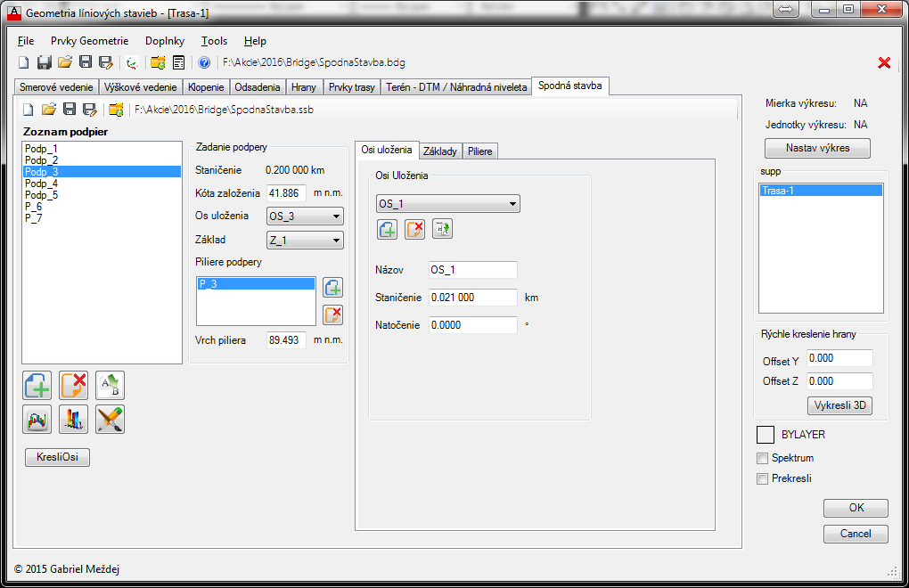Screen dimensions: 909x588
Task: Expand the Základ dropdown showing Z_1
Action: point(305,240)
